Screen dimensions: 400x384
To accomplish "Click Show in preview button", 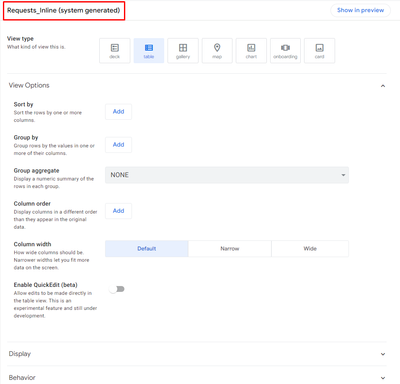I will pyautogui.click(x=360, y=10).
